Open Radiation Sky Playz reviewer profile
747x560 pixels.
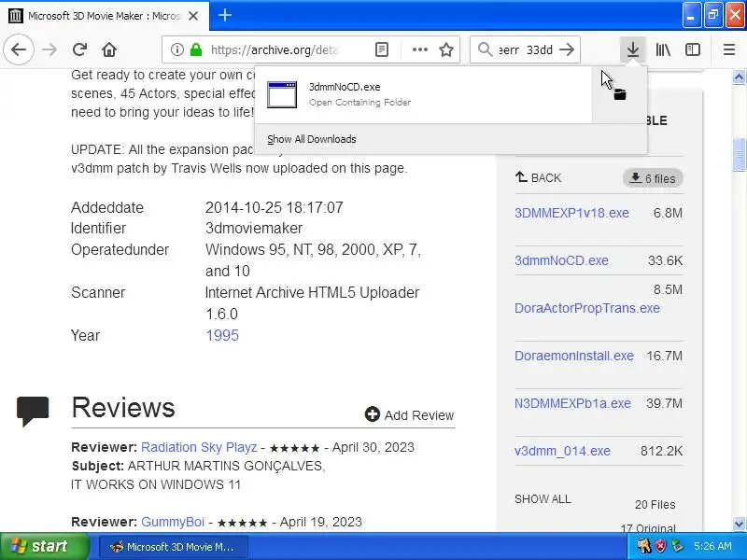(199, 447)
